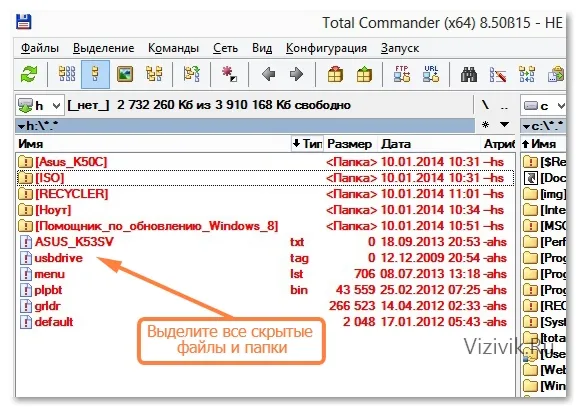This screenshot has width=576, height=407.
Task: Click the Дата column header
Action: (396, 144)
